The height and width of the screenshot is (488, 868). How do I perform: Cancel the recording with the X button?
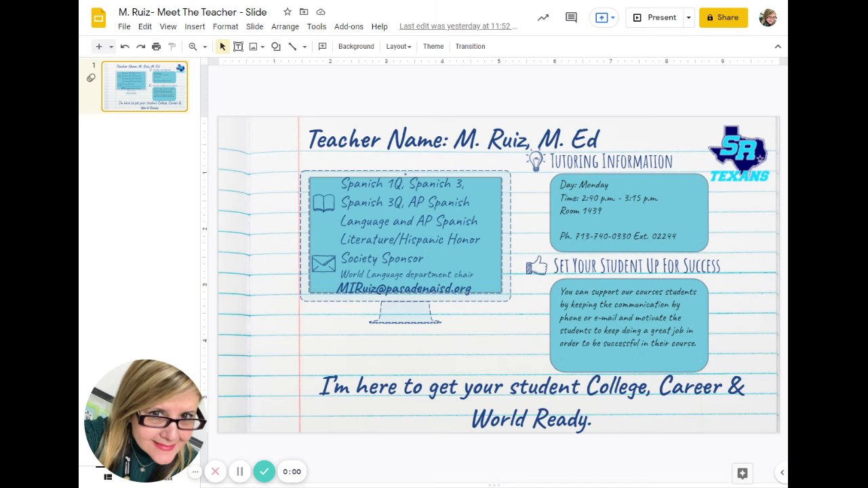(x=215, y=472)
